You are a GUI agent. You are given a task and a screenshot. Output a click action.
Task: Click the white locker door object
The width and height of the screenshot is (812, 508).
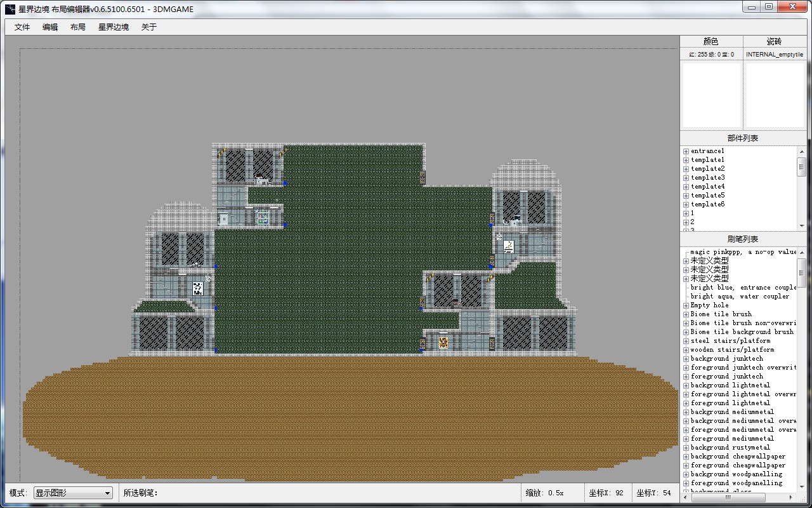tap(223, 218)
